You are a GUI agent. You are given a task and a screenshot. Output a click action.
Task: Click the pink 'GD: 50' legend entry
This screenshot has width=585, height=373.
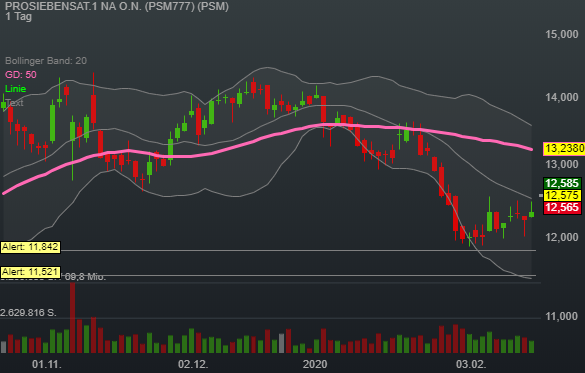tap(21, 75)
